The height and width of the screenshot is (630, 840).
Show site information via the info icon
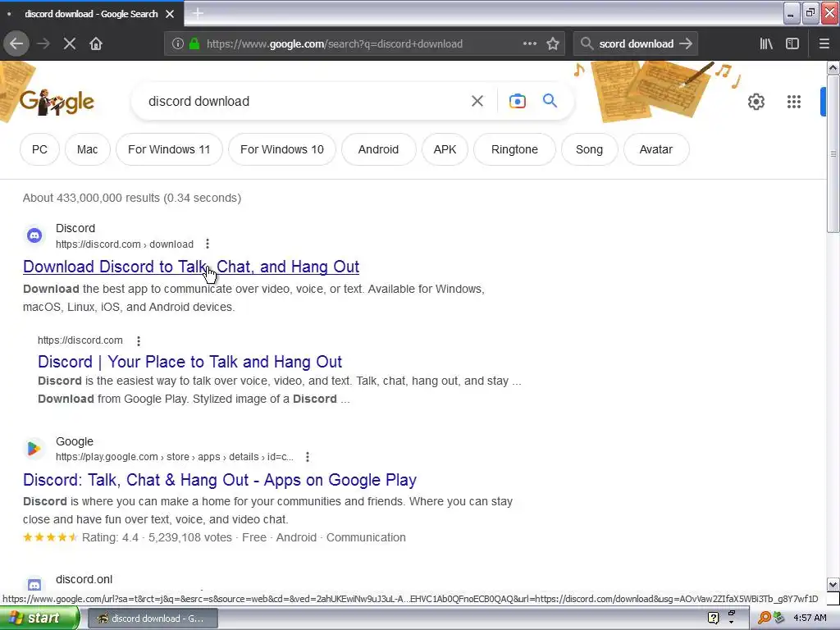click(x=178, y=44)
